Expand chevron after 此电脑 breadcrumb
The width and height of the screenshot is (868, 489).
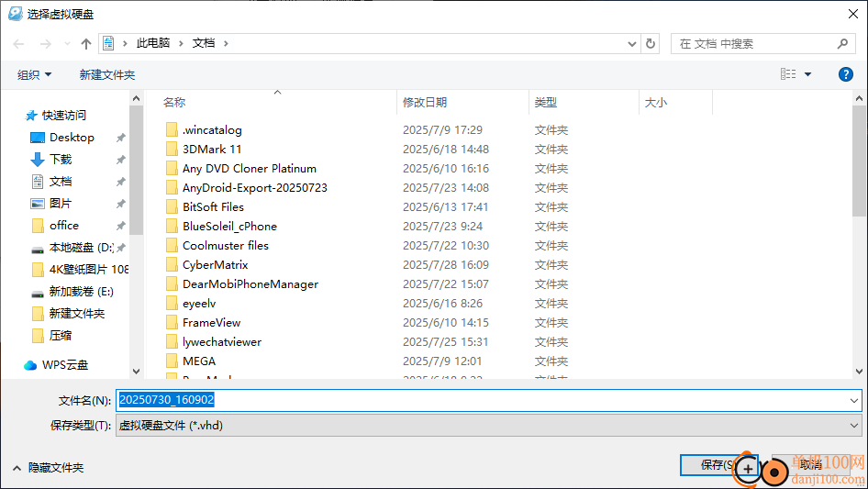coord(181,43)
